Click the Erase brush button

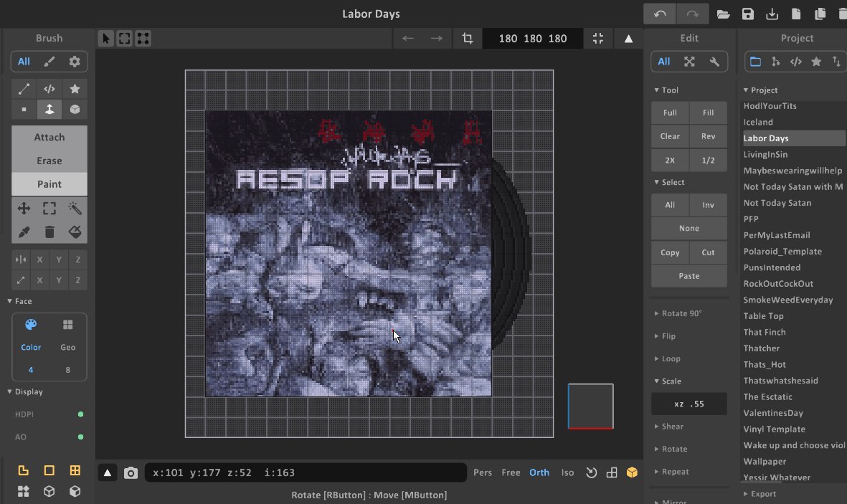click(49, 161)
